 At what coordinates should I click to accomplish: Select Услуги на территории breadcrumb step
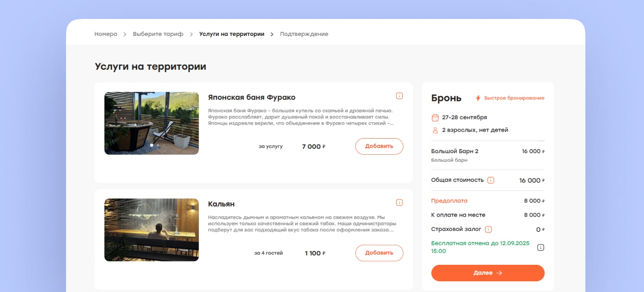[x=232, y=34]
